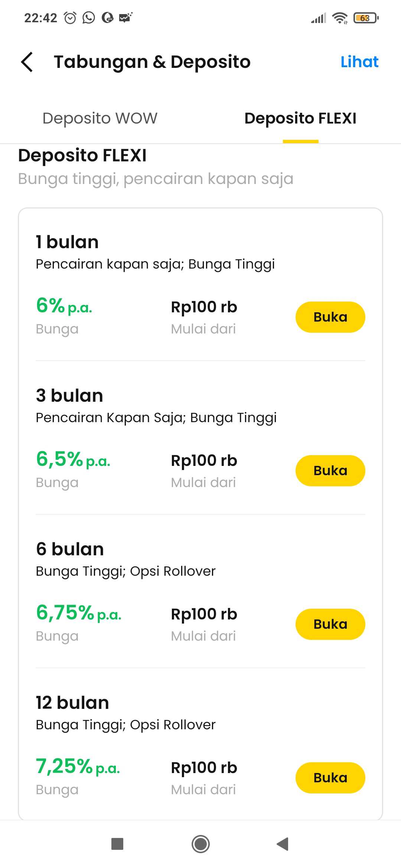
Task: Open the alarm icon in status bar
Action: click(x=70, y=18)
